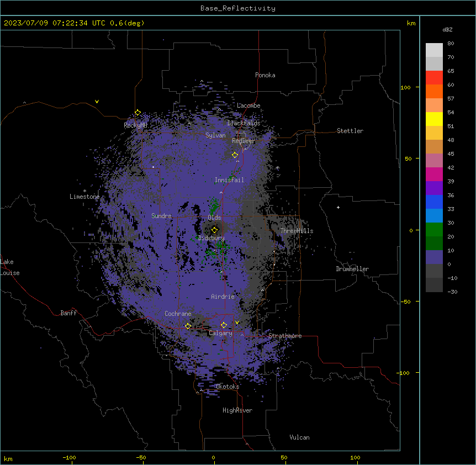Click the Stettler label
476x465 pixels.
pos(350,131)
